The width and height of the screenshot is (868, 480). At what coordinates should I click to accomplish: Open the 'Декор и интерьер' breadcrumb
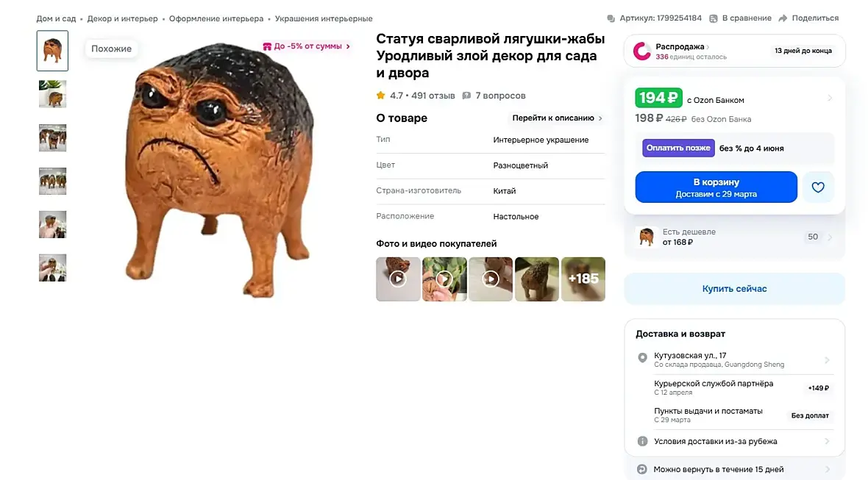click(122, 18)
